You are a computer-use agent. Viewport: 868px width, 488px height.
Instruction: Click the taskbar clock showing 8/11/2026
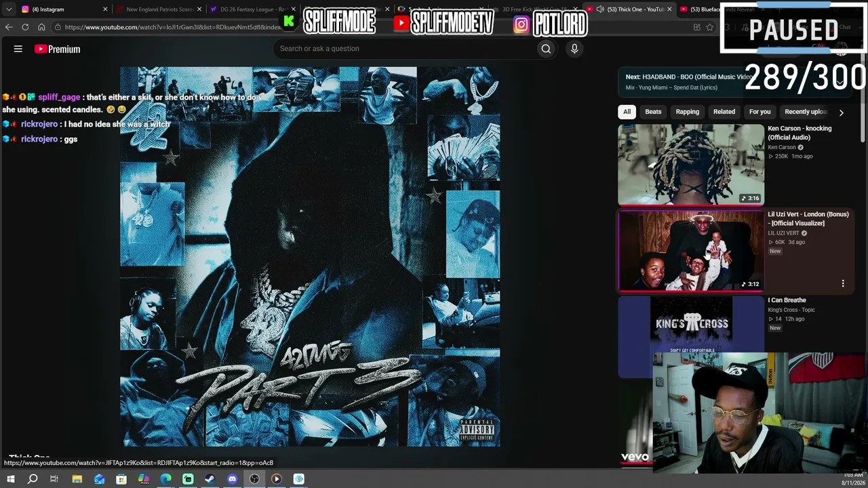tap(852, 479)
